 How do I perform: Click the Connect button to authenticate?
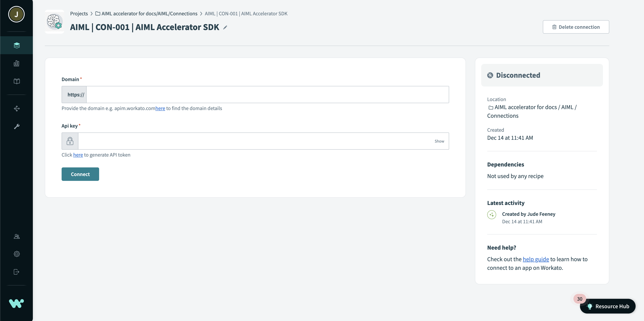pos(80,174)
